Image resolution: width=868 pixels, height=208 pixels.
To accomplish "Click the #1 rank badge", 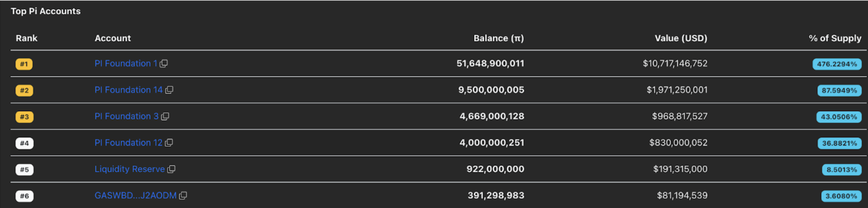I will tap(24, 64).
